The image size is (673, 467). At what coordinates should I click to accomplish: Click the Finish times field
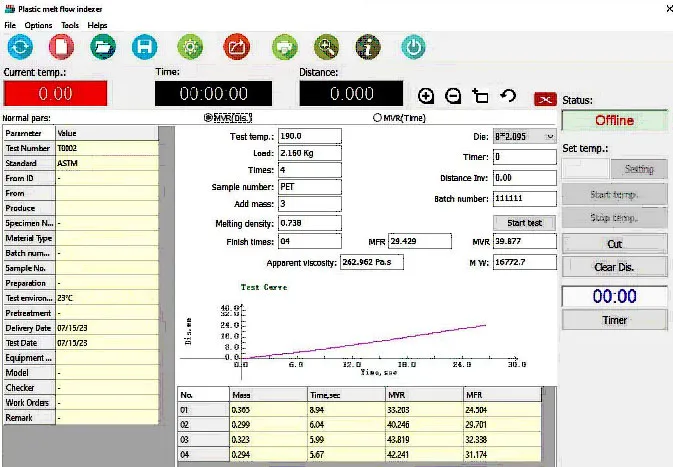pos(310,241)
